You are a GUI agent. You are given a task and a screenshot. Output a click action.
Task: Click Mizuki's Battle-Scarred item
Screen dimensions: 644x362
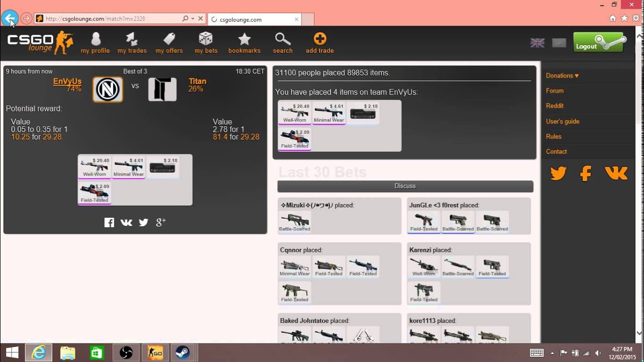(294, 221)
